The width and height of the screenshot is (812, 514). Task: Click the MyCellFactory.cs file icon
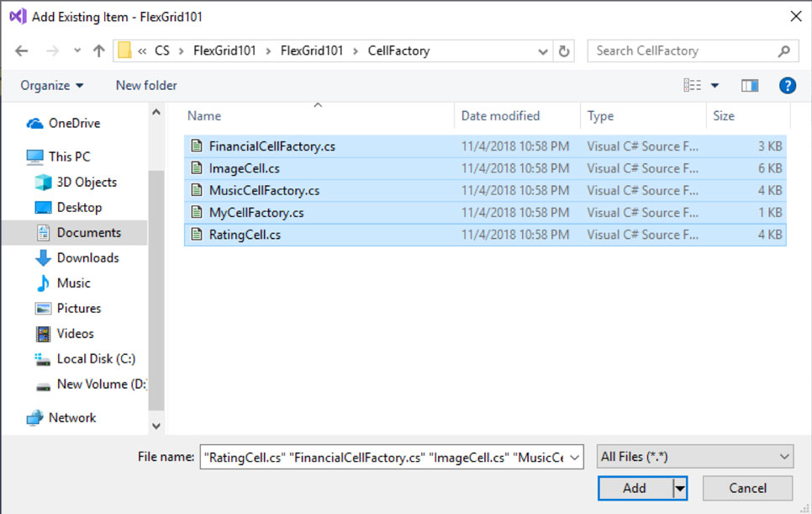tap(197, 212)
